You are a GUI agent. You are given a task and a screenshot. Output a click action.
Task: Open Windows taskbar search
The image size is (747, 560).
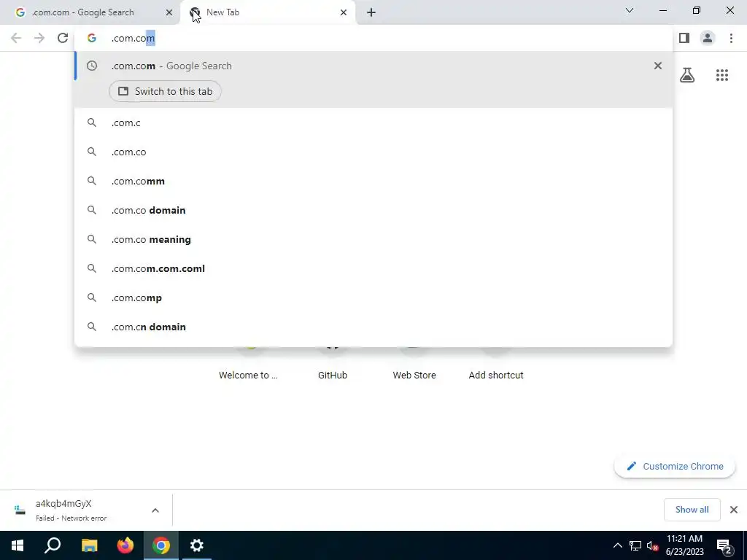pyautogui.click(x=53, y=545)
